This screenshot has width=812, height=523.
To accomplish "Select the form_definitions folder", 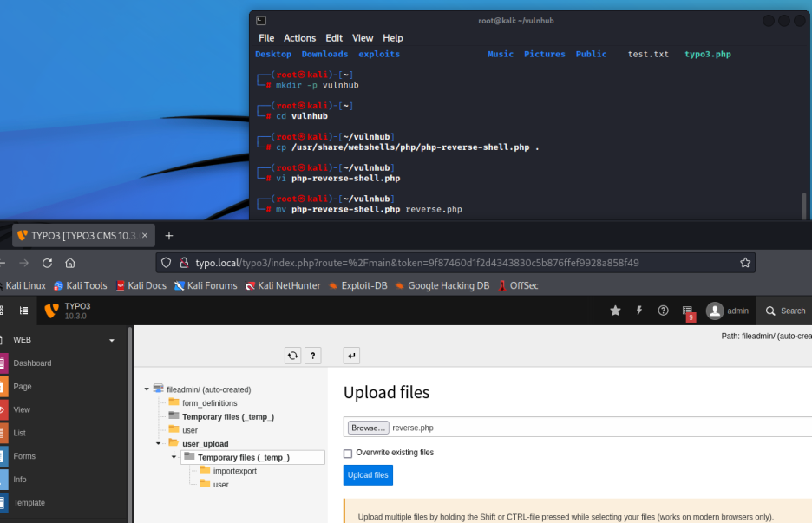I will click(x=209, y=402).
